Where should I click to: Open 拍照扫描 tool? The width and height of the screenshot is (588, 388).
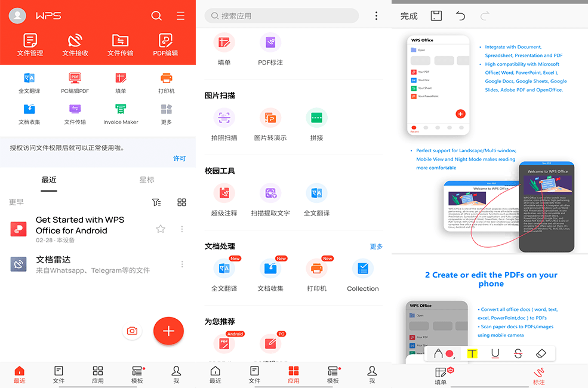pyautogui.click(x=224, y=125)
